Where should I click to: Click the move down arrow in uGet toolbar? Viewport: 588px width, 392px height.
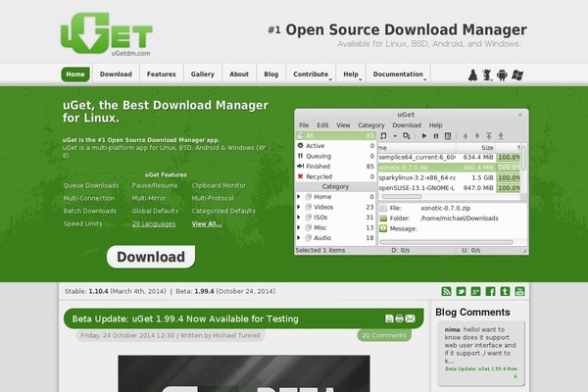point(477,136)
